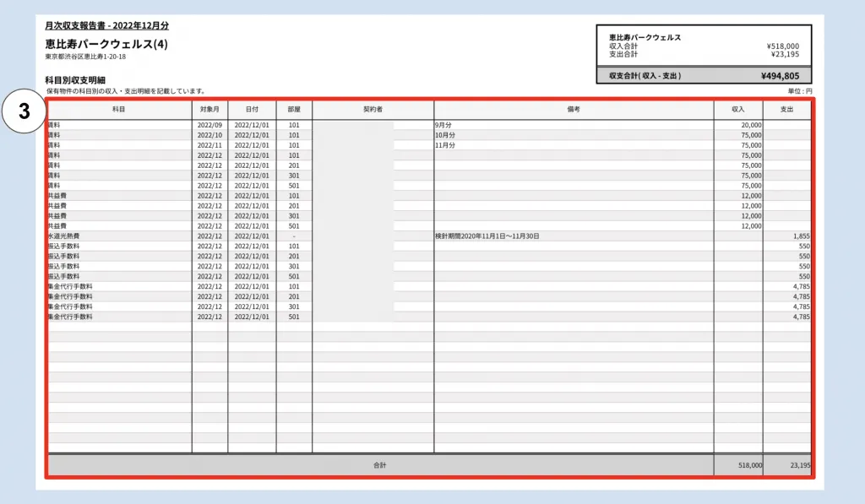Click the 2022/12/01 date in the 水道光熱費 row

coord(252,236)
